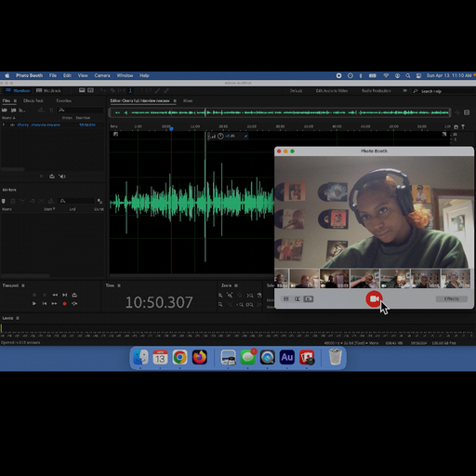This screenshot has width=476, height=476.
Task: Click the Audition record button in Transport
Action: click(64, 304)
